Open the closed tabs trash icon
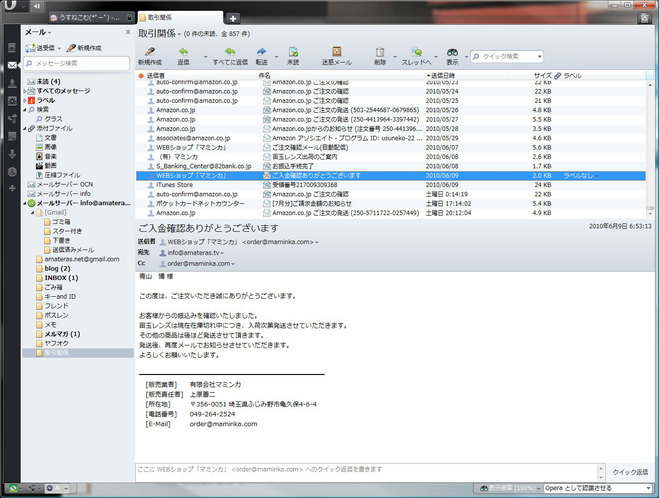The width and height of the screenshot is (659, 498). (x=644, y=18)
